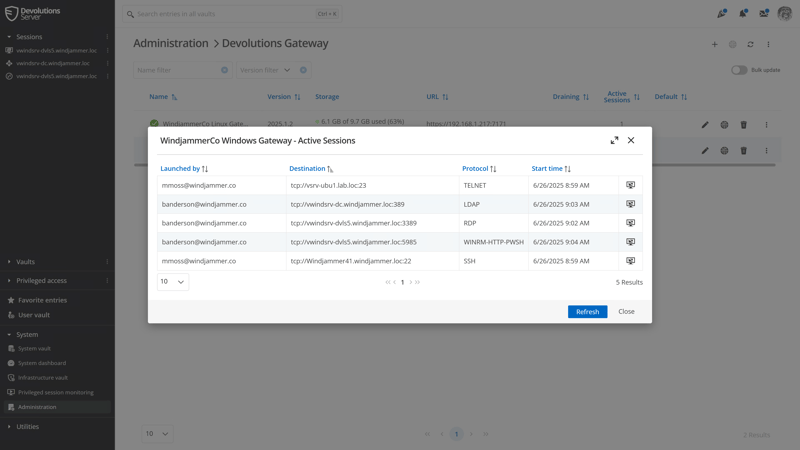Sort sessions by Start time column

(551, 168)
